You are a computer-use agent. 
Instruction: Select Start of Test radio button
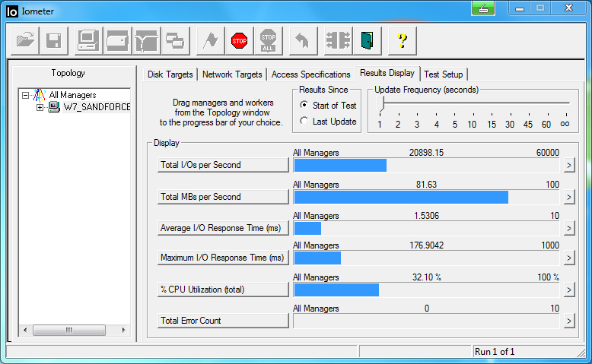point(304,105)
